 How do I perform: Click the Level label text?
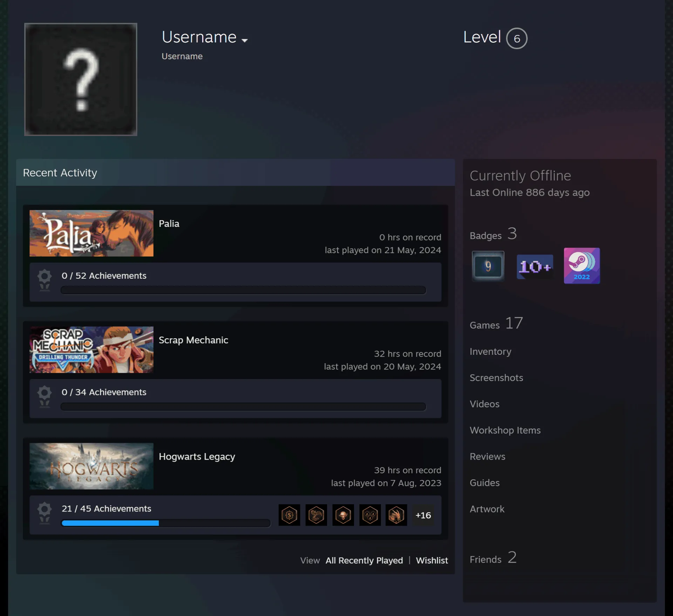482,37
